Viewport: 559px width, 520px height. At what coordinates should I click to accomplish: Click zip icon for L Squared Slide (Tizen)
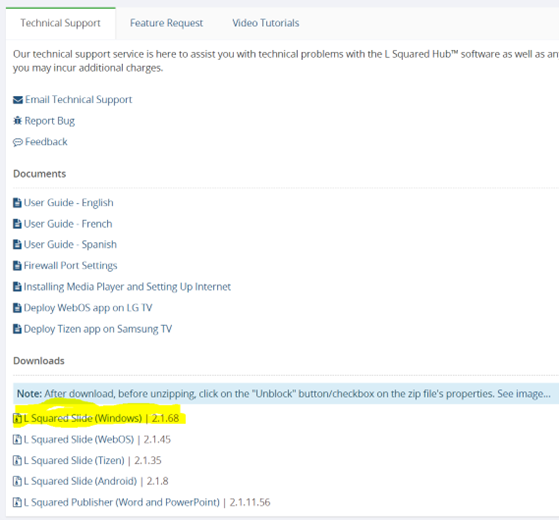17,460
